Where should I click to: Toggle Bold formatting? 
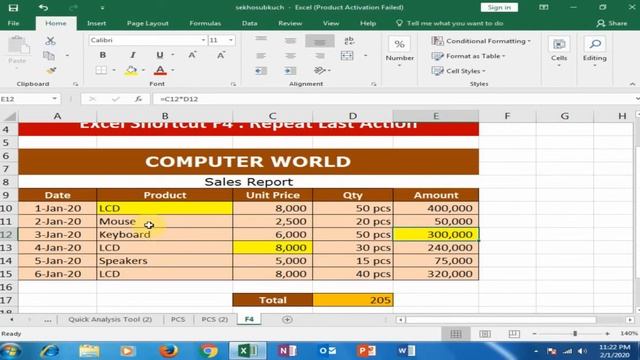coord(103,55)
